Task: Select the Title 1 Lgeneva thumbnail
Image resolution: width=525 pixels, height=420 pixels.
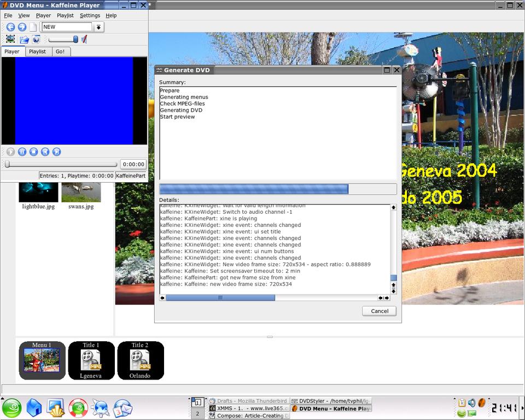Action: (x=91, y=360)
